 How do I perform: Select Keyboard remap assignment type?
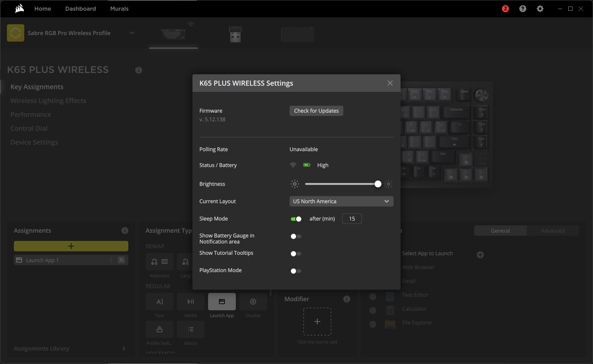point(160,262)
